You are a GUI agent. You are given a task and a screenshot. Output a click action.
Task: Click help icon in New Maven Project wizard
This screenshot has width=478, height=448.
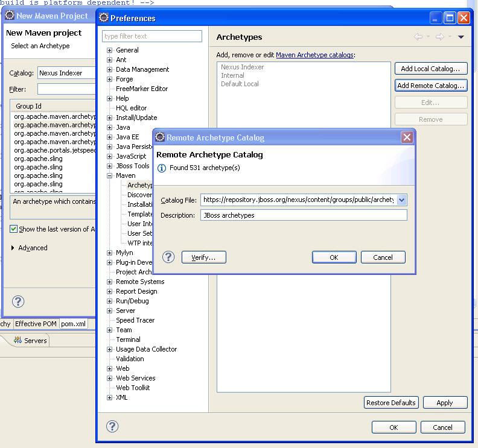click(x=18, y=301)
